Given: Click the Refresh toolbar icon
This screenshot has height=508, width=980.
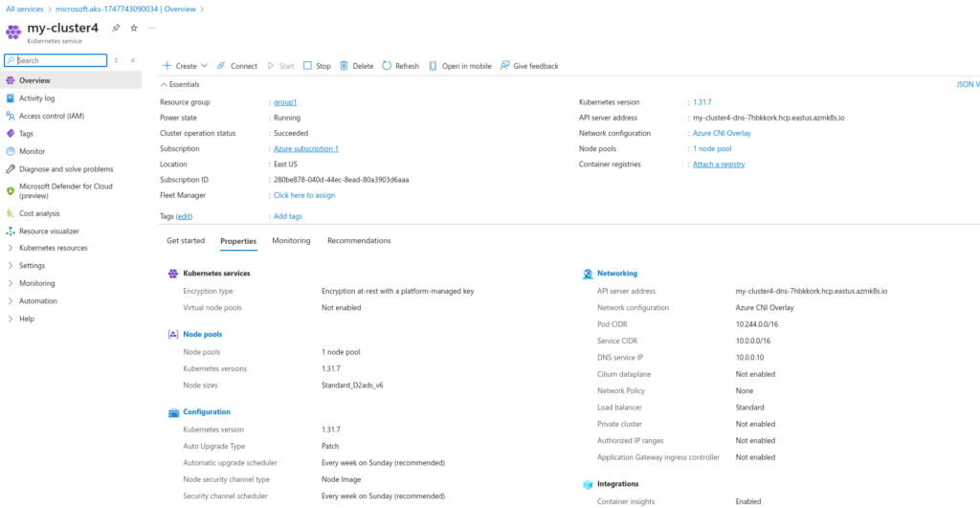Looking at the screenshot, I should [400, 66].
